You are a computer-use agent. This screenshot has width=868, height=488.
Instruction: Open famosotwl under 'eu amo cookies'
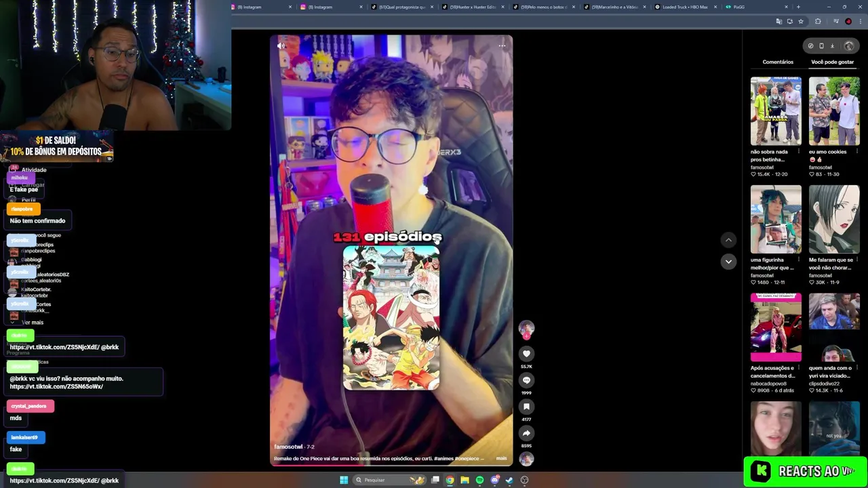pyautogui.click(x=820, y=167)
